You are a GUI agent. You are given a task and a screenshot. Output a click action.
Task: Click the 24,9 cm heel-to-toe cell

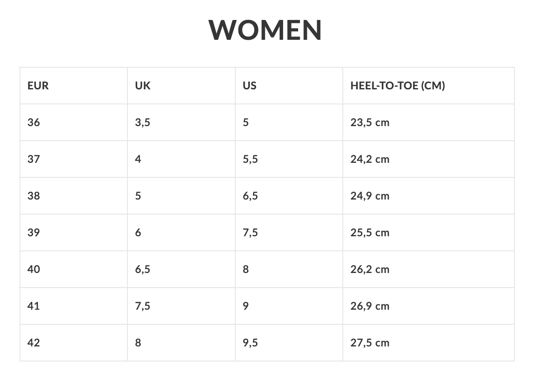click(370, 196)
